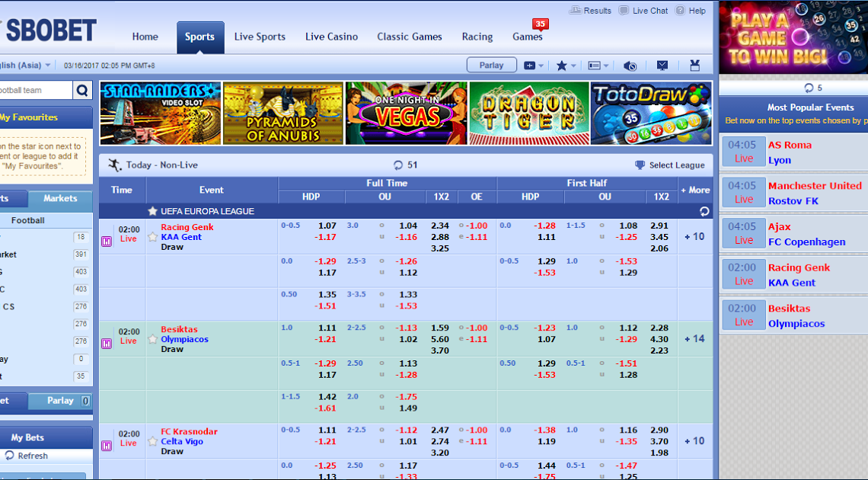Open Classic Games tab
Image resolution: width=868 pixels, height=480 pixels.
point(410,37)
